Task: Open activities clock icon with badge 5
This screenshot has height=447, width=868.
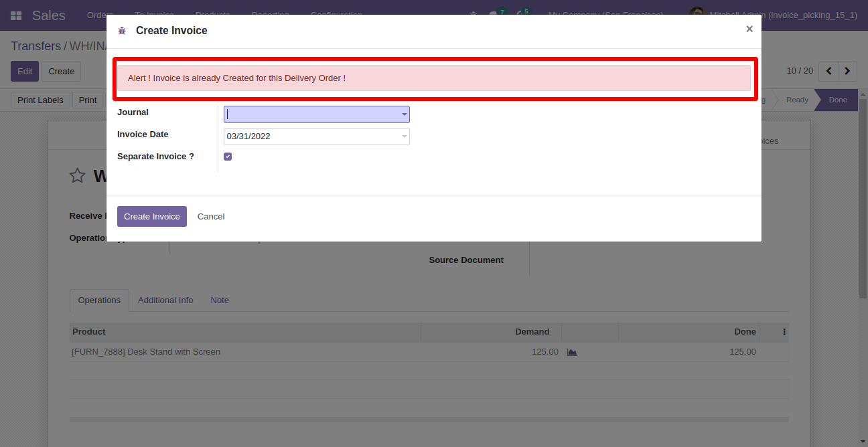Action: click(x=522, y=13)
